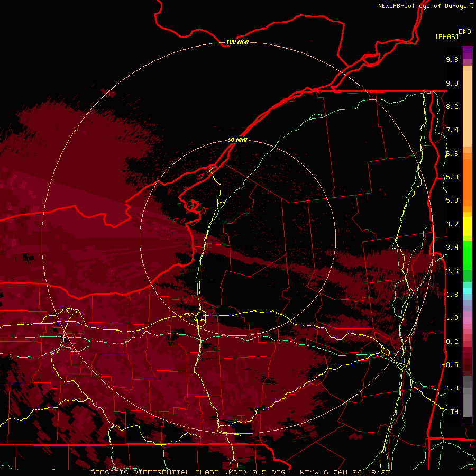Screen dimensions: 476x476
Task: Click the 4.2 scale value
Action: [452, 224]
